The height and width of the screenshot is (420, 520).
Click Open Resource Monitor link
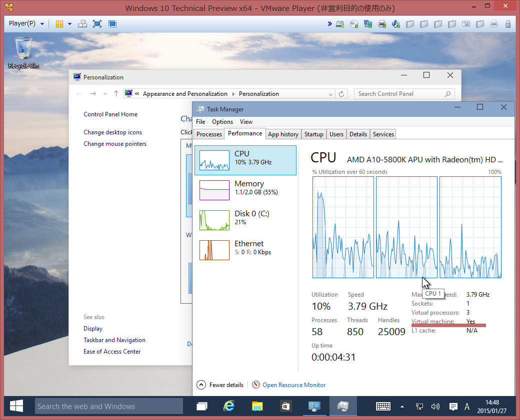pos(294,385)
